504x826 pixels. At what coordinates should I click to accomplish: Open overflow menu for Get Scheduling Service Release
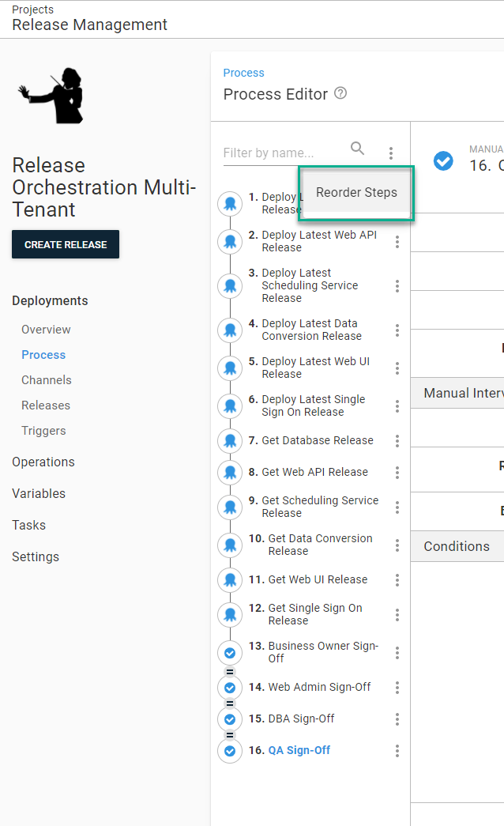coord(397,507)
